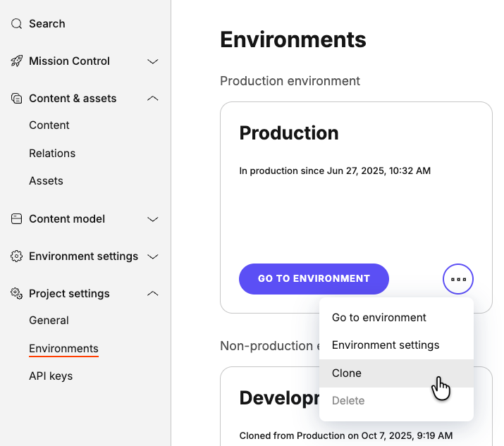Collapse the Content & assets chevron
This screenshot has width=504, height=446.
click(x=153, y=99)
